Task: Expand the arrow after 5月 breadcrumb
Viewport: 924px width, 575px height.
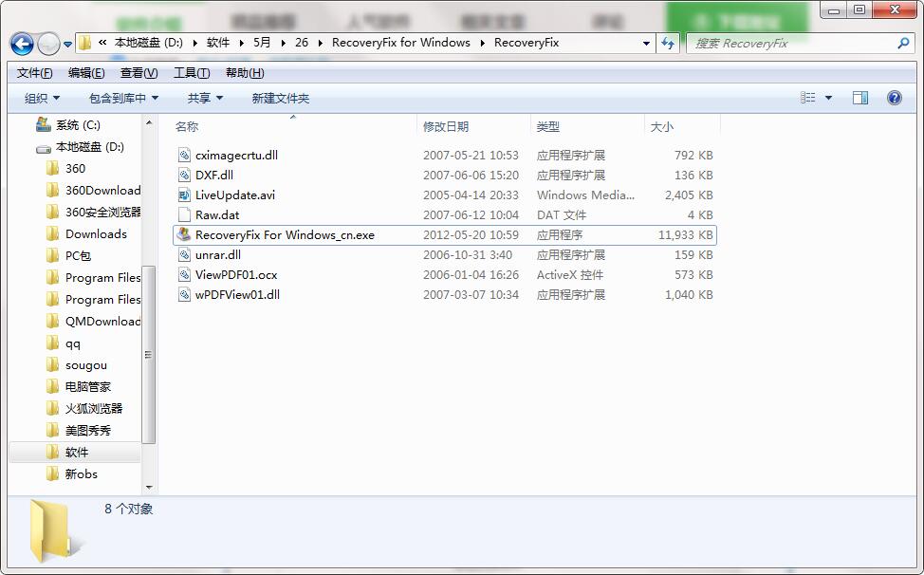Action: coord(283,43)
